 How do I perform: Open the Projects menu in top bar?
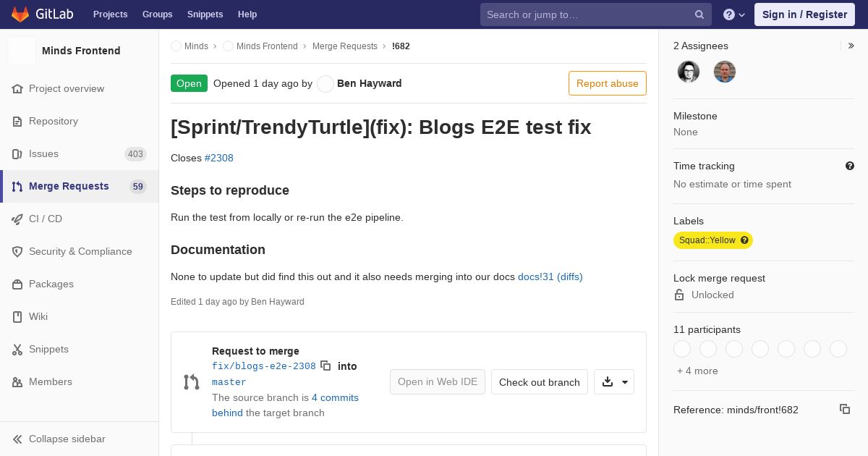coord(111,14)
